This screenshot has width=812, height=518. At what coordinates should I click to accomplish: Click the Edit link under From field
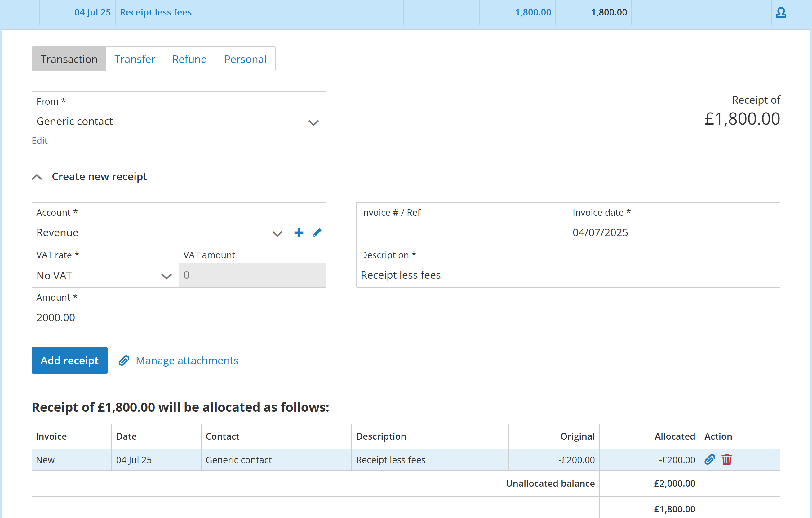coord(39,141)
